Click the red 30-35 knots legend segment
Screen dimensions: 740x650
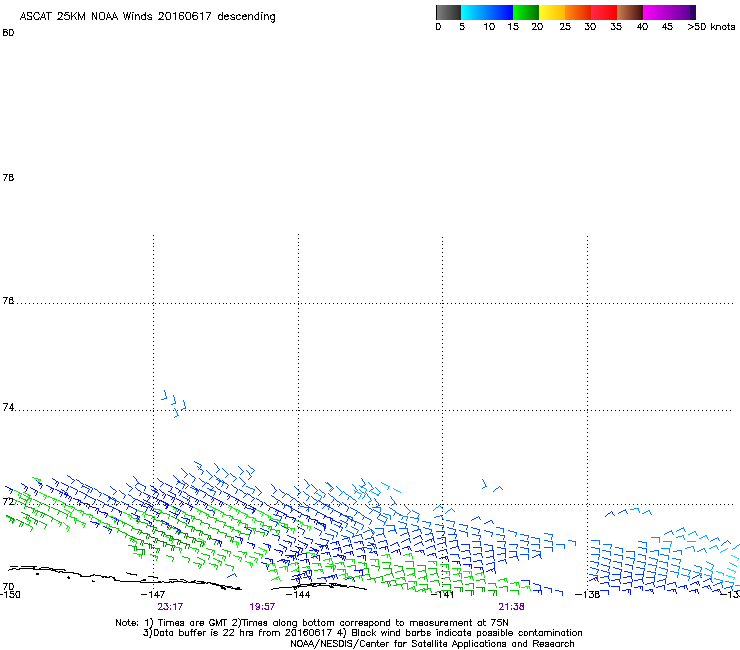(604, 12)
